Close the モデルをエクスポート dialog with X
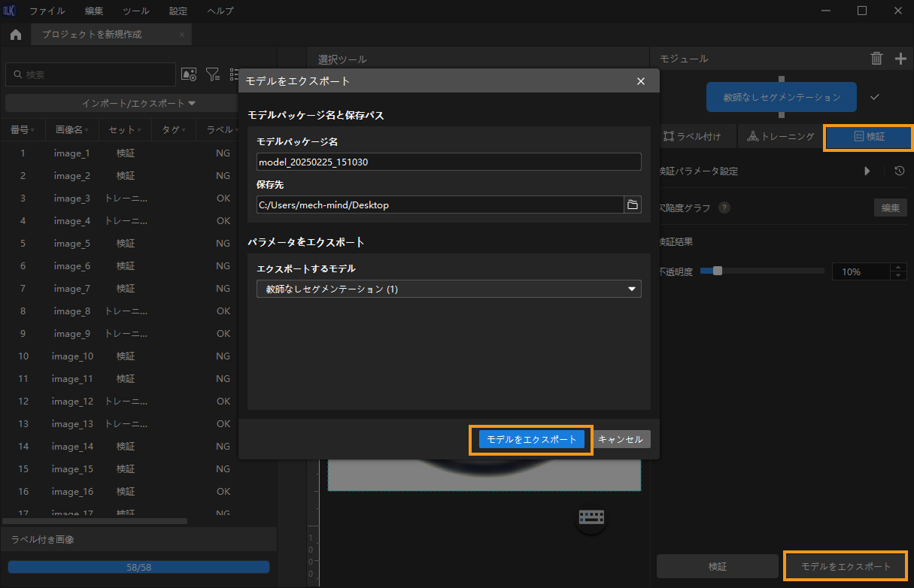Screen dimensions: 914x588 pyautogui.click(x=641, y=81)
